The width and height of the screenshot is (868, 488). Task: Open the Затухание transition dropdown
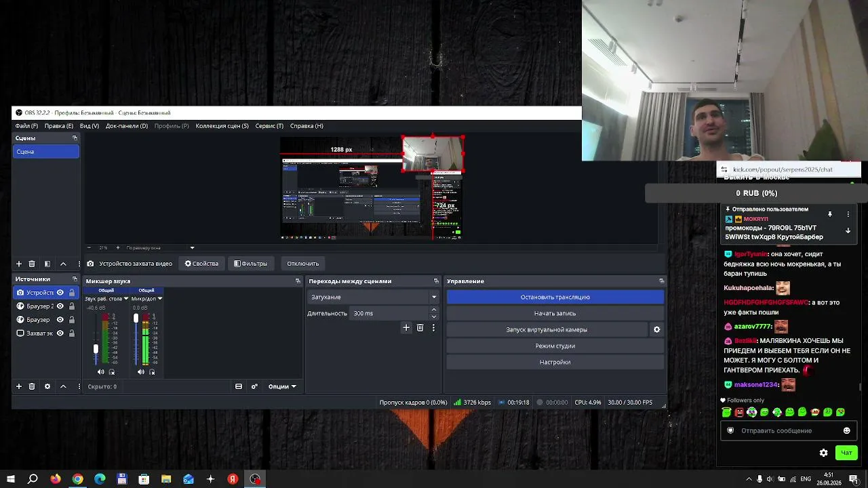373,297
